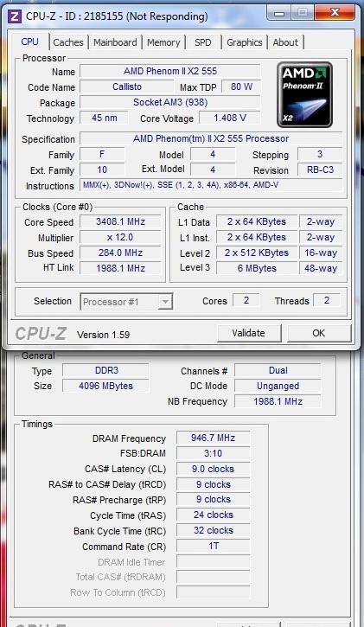The width and height of the screenshot is (364, 627).
Task: Click the RAS# Precharge value 9 clocks
Action: 213,500
